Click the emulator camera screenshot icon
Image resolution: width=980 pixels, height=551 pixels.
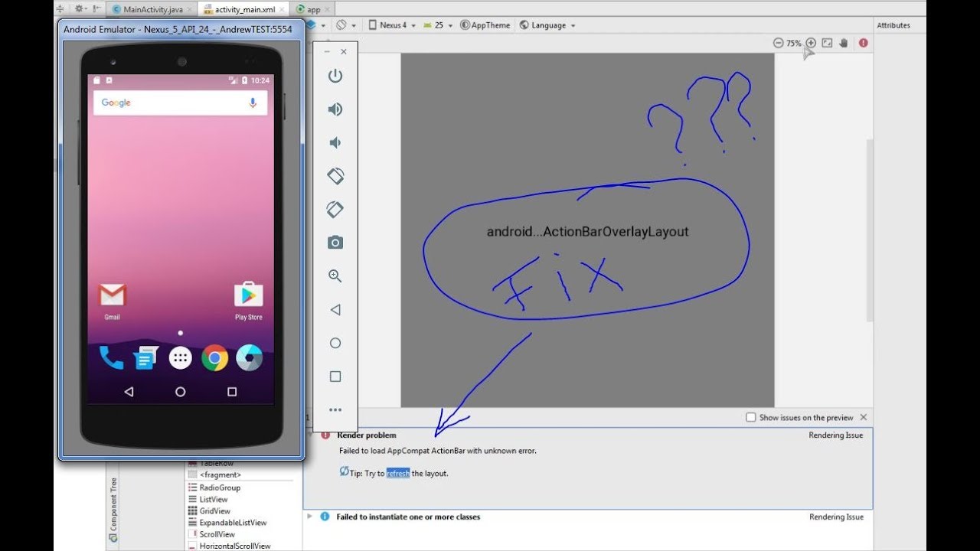[335, 243]
